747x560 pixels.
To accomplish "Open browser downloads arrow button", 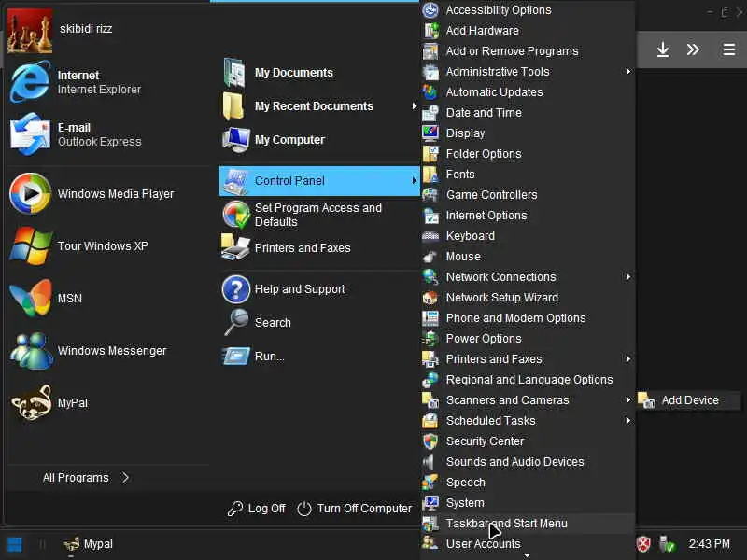I will tap(663, 49).
